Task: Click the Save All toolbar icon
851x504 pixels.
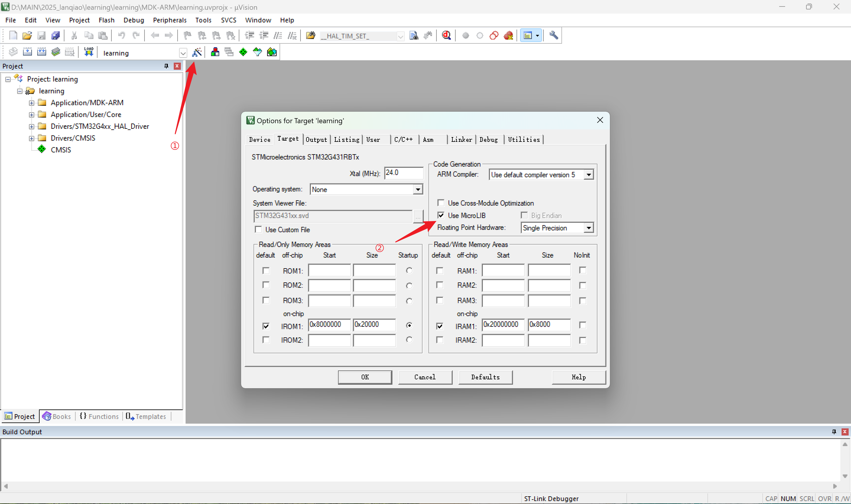Action: coord(55,35)
